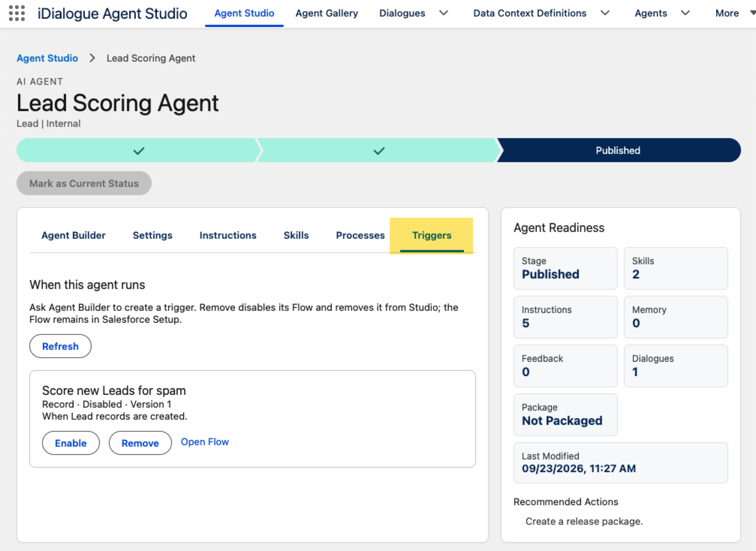Select the Triggers tab

pyautogui.click(x=432, y=235)
